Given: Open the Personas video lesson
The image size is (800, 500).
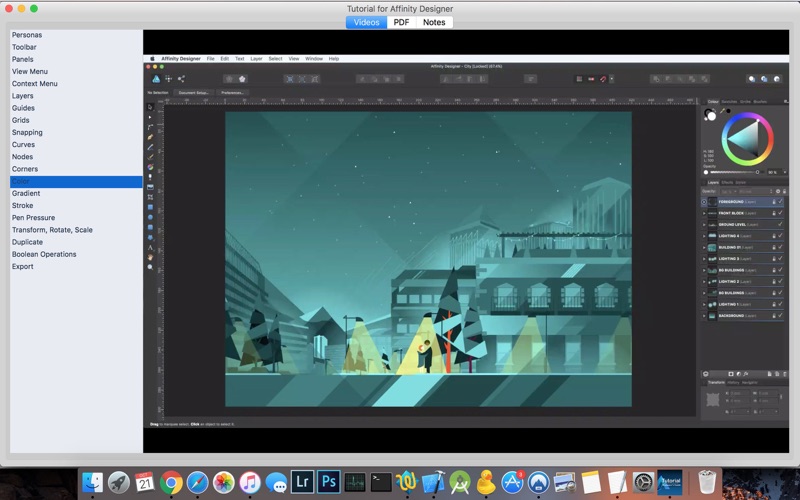Looking at the screenshot, I should (27, 35).
